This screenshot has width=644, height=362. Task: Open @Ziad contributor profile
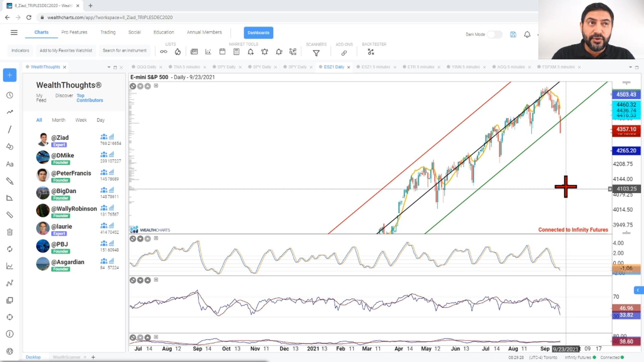60,138
